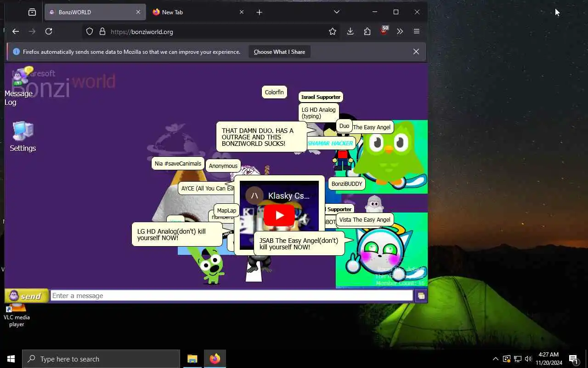Open the padlock site information icon

coord(102,31)
